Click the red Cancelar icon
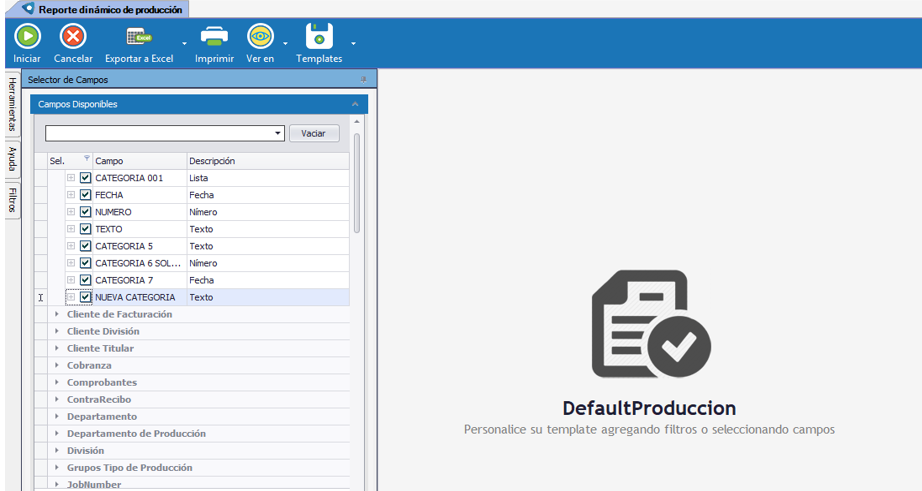 coord(73,37)
